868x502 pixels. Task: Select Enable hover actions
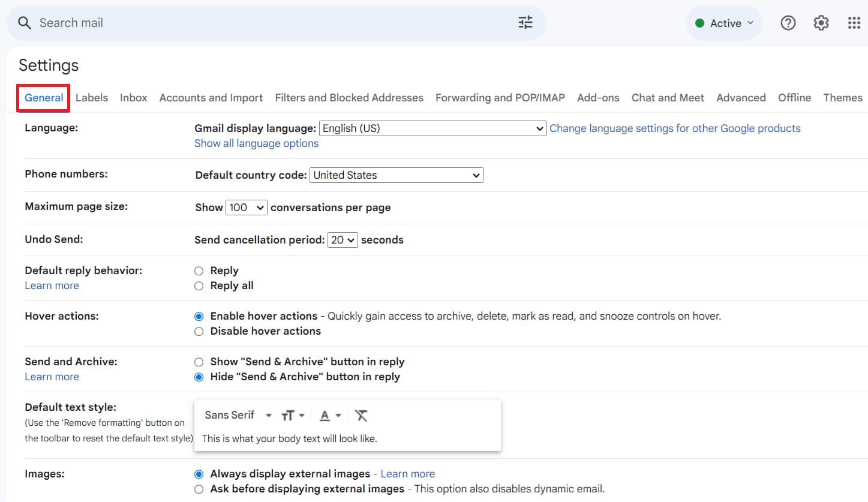click(199, 316)
